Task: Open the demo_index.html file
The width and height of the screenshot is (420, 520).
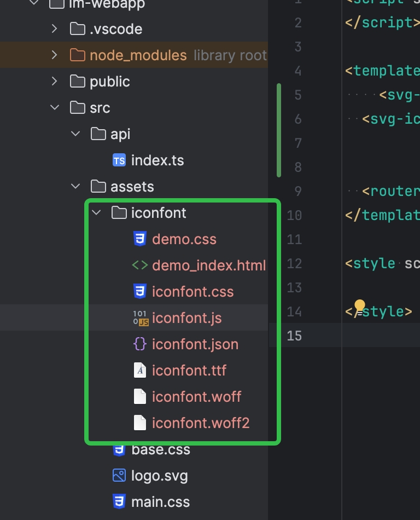Action: pos(209,265)
